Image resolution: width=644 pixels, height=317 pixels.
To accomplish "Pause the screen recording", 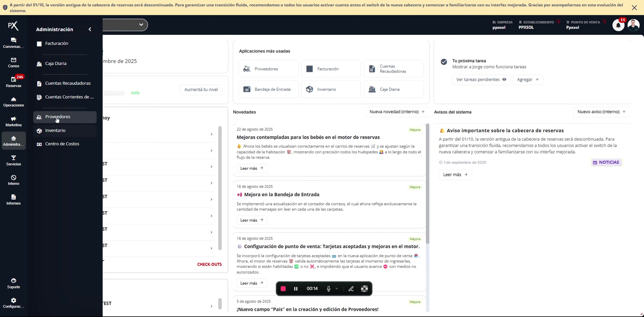I will 296,289.
